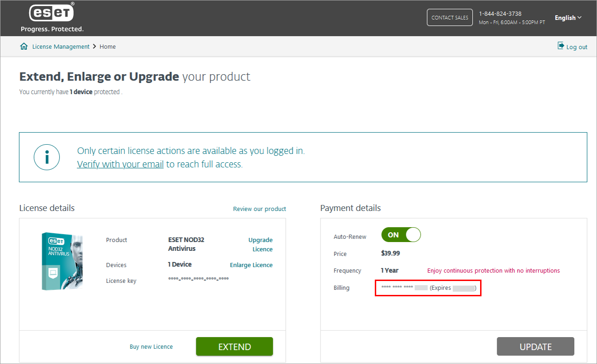This screenshot has height=364, width=597.
Task: Click the Contact Sales button
Action: [x=449, y=18]
